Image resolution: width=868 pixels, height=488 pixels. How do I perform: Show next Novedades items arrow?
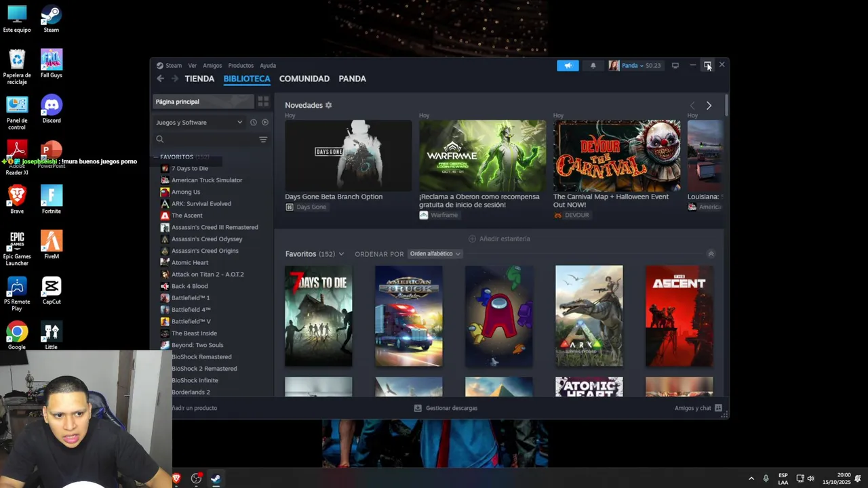[x=709, y=106]
